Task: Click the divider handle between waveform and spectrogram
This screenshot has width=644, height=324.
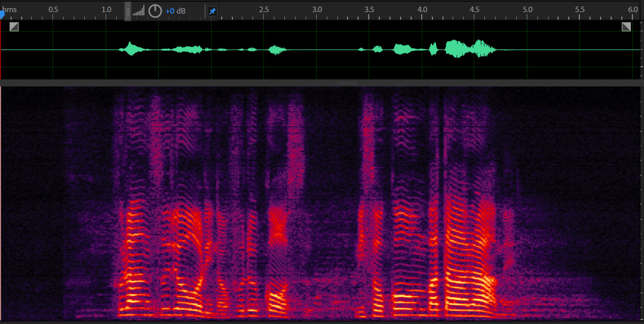Action: tap(347, 82)
